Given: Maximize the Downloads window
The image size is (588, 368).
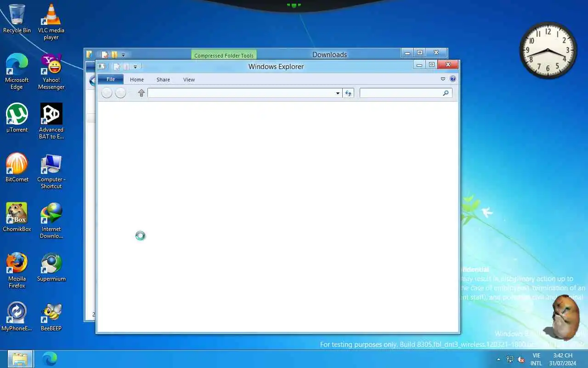Looking at the screenshot, I should tap(419, 53).
